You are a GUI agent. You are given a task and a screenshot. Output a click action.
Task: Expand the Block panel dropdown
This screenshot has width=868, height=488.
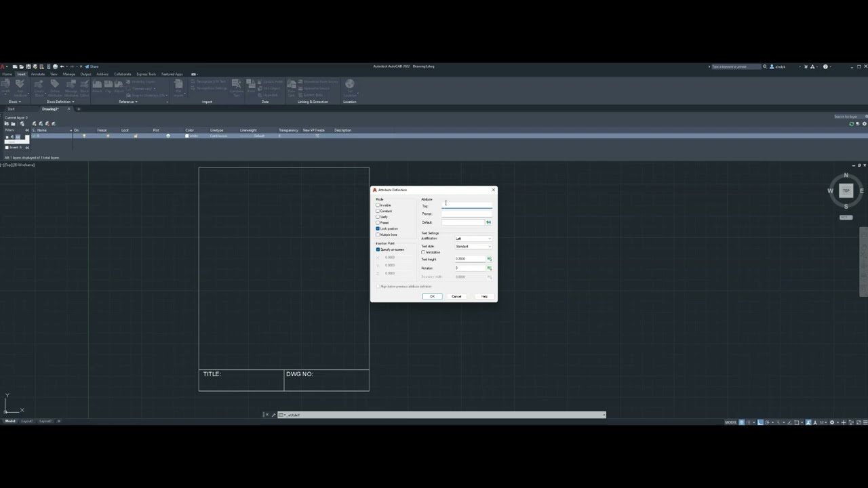[14, 102]
